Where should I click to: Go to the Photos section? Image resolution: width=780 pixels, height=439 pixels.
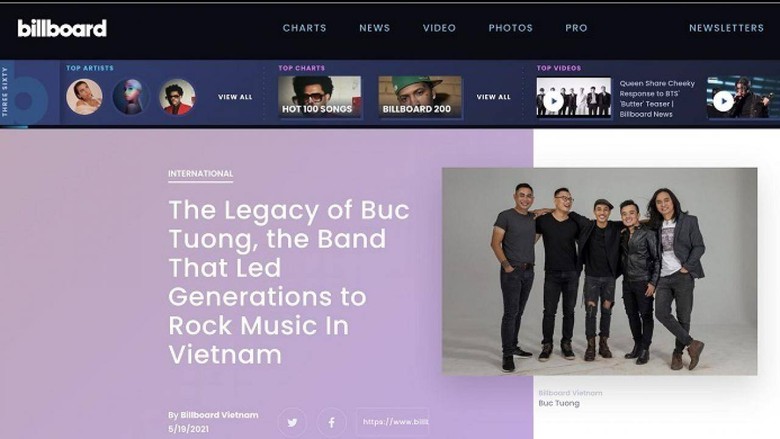(510, 28)
